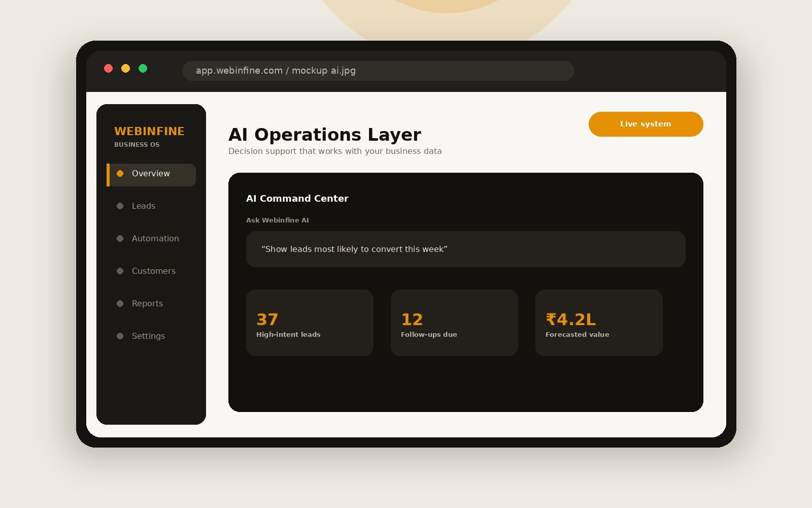The image size is (812, 508).
Task: Click the browser address bar showing app.webinfine.com
Action: (x=378, y=71)
